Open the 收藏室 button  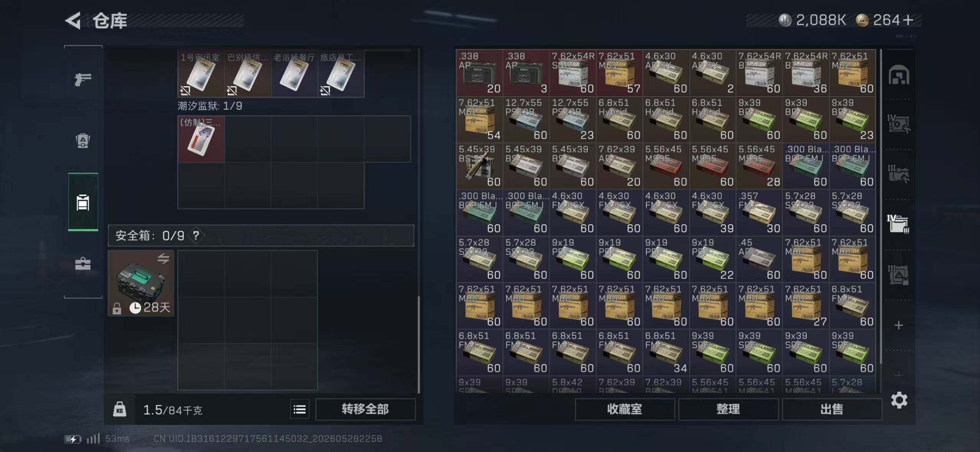[625, 409]
